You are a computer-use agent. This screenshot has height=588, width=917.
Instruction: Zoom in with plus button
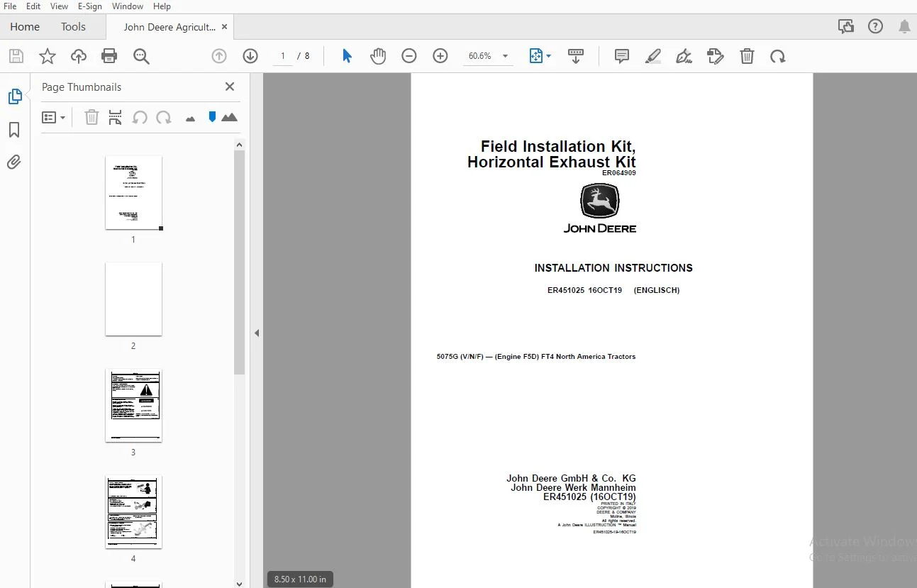pyautogui.click(x=440, y=56)
